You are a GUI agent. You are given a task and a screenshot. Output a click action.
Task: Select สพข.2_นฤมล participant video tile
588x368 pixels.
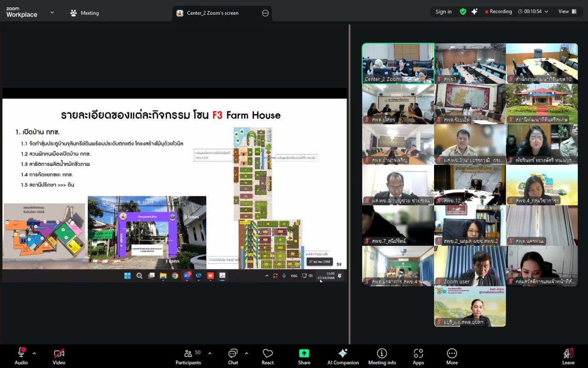click(470, 225)
